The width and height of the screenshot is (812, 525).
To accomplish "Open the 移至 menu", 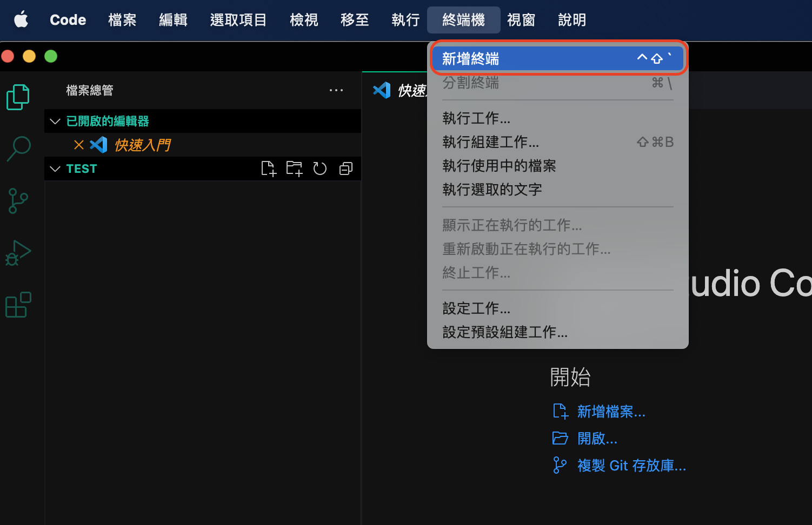I will pos(355,20).
